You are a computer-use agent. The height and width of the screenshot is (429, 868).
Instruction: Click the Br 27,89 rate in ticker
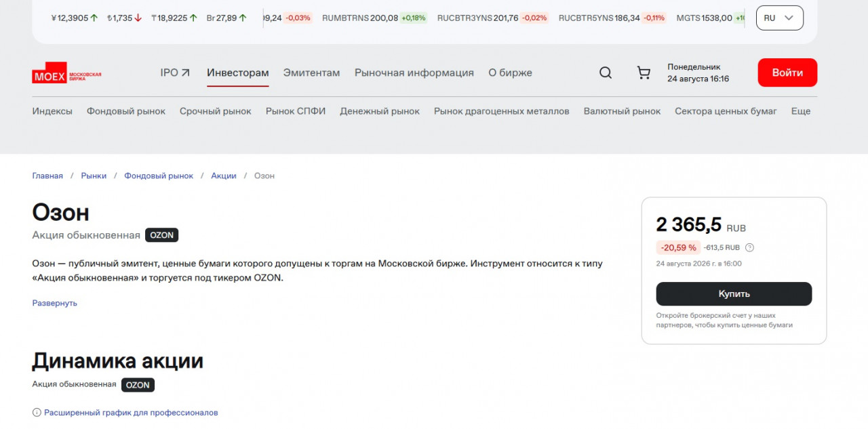226,18
